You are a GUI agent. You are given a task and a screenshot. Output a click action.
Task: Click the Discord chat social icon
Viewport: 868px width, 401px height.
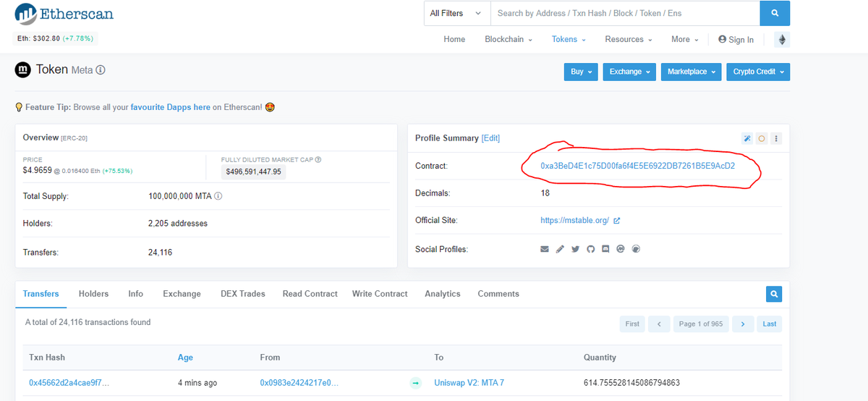pyautogui.click(x=605, y=249)
